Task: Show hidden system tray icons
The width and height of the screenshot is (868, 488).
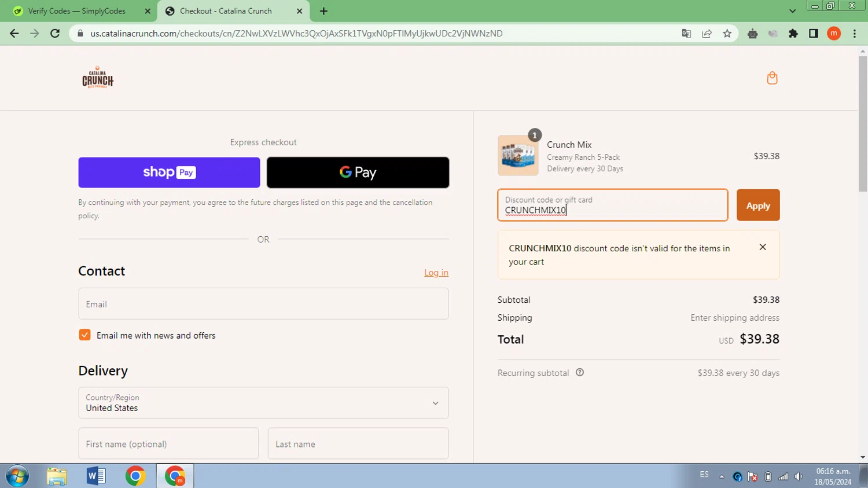Action: click(x=722, y=476)
